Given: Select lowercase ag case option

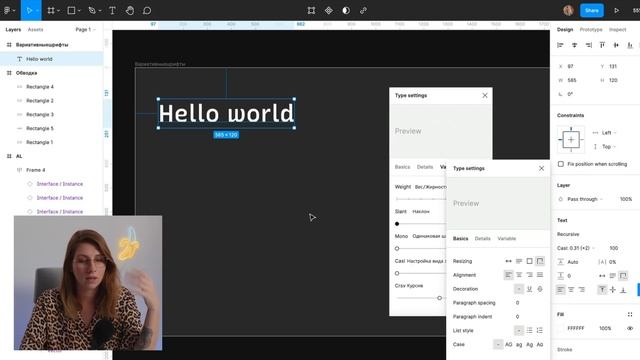Looking at the screenshot, I should (x=519, y=344).
